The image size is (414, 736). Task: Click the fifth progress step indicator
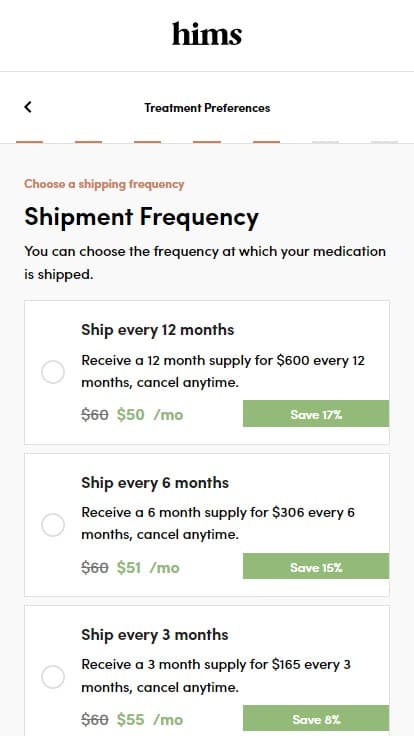(x=266, y=142)
